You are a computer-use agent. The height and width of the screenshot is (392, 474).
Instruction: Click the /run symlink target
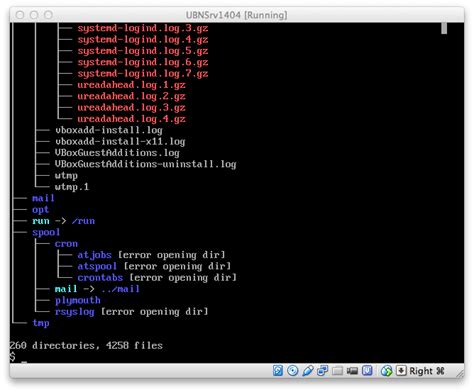(83, 221)
